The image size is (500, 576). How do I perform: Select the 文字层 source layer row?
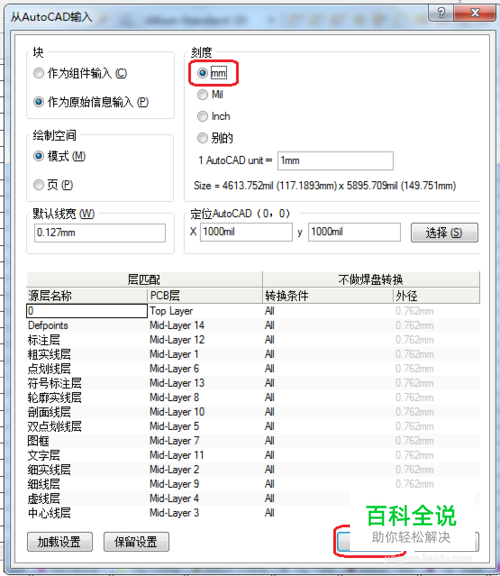coord(87,455)
